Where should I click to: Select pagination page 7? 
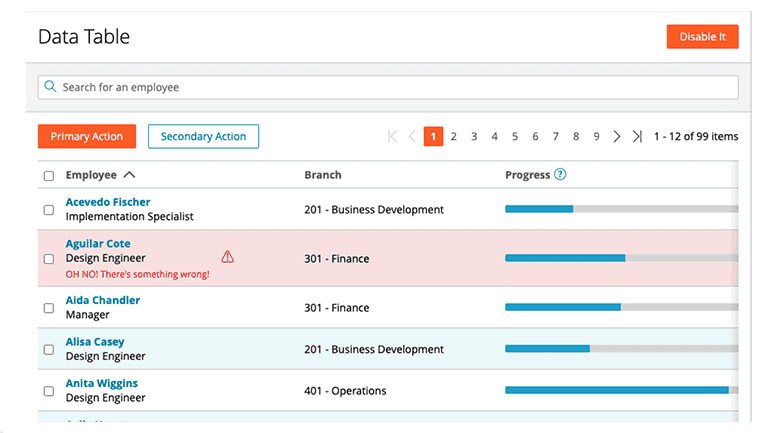point(555,136)
